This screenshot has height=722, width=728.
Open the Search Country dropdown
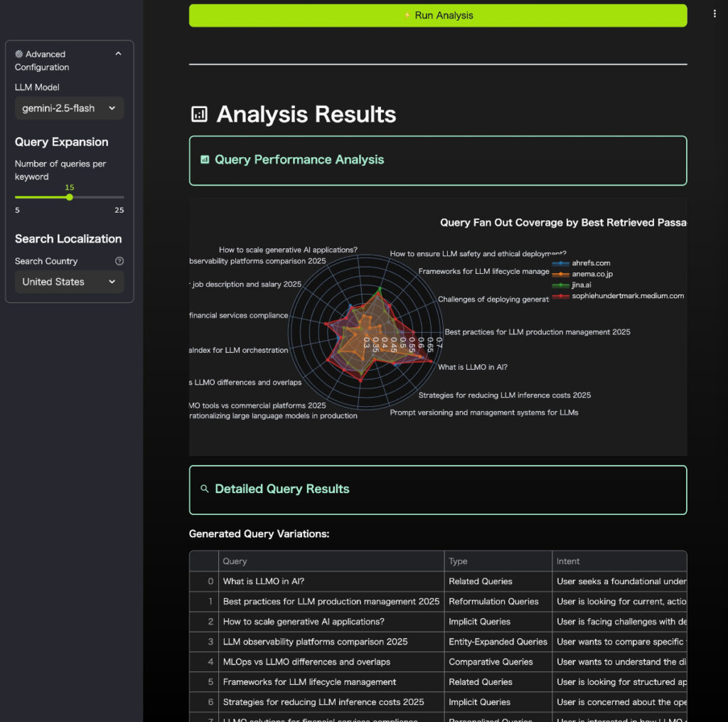click(x=69, y=282)
